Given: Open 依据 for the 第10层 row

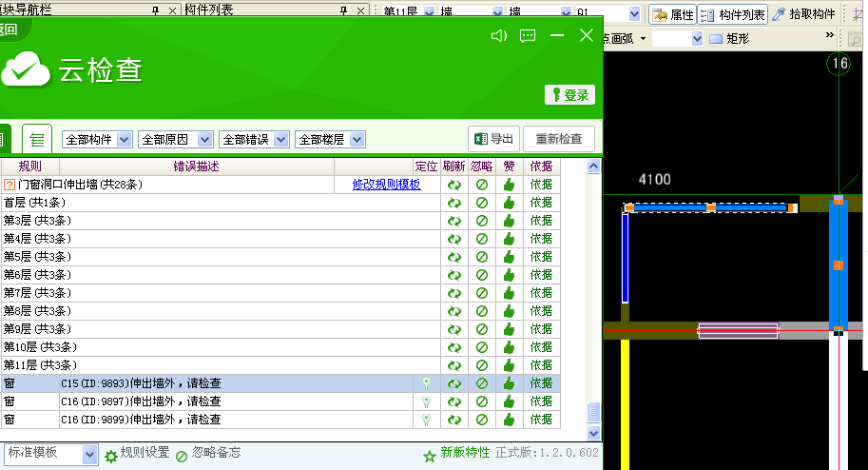Looking at the screenshot, I should click(x=541, y=347).
